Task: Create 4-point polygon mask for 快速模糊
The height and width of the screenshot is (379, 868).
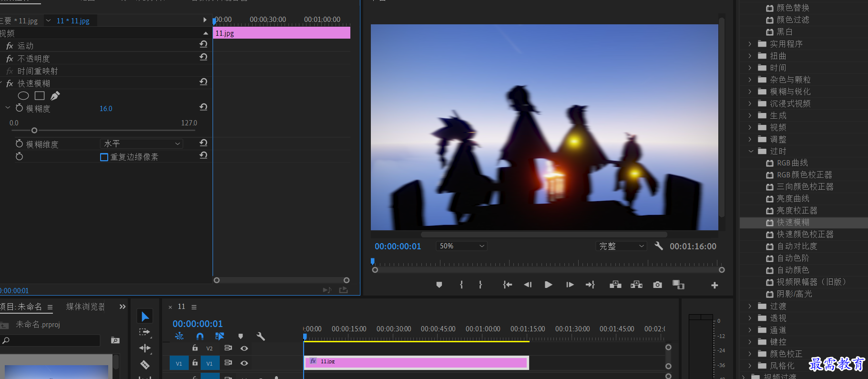Action: coord(40,96)
